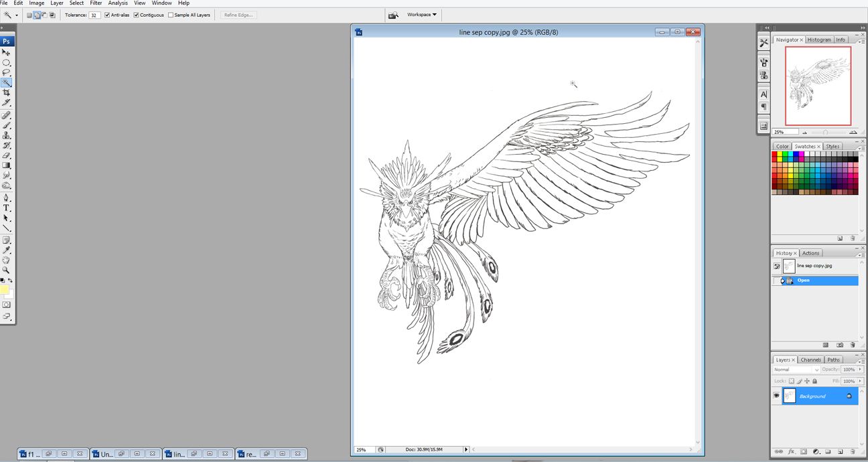868x462 pixels.
Task: Click the layer style fx icon
Action: pyautogui.click(x=791, y=451)
